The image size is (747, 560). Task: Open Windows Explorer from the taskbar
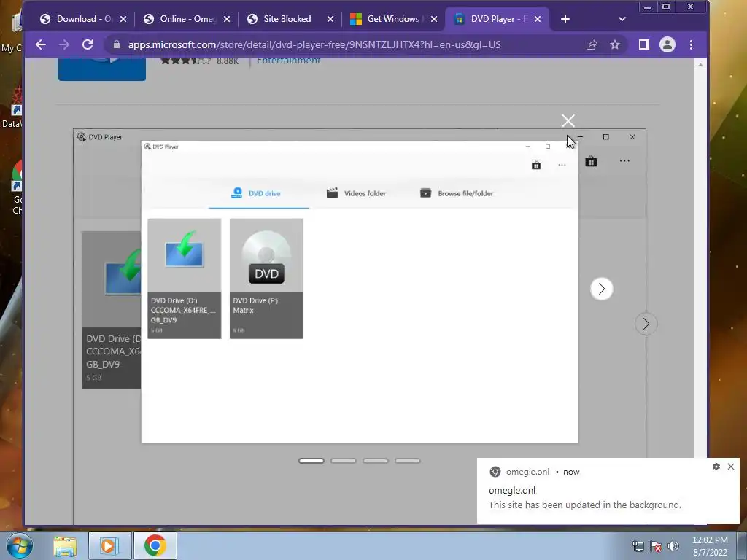click(x=65, y=546)
